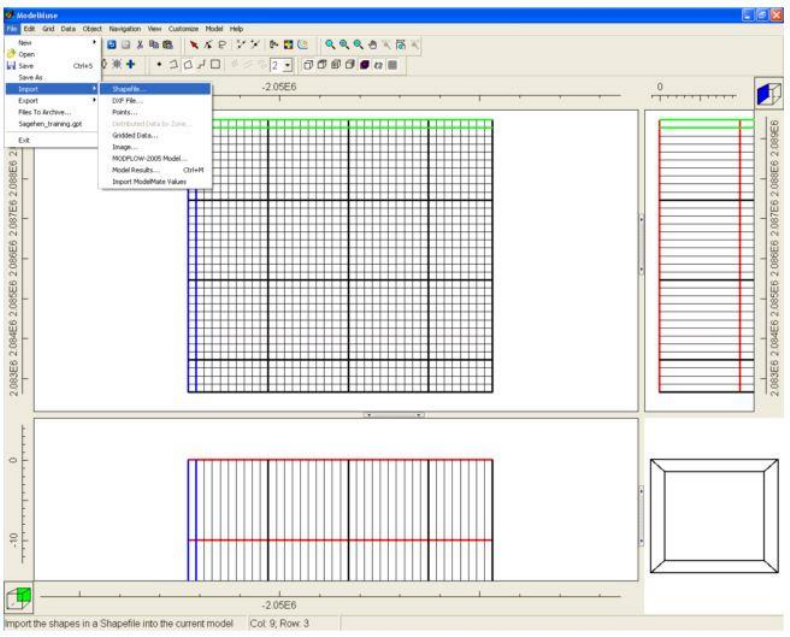Select the red arrow select-objects tool
790x637 pixels.
tap(194, 45)
